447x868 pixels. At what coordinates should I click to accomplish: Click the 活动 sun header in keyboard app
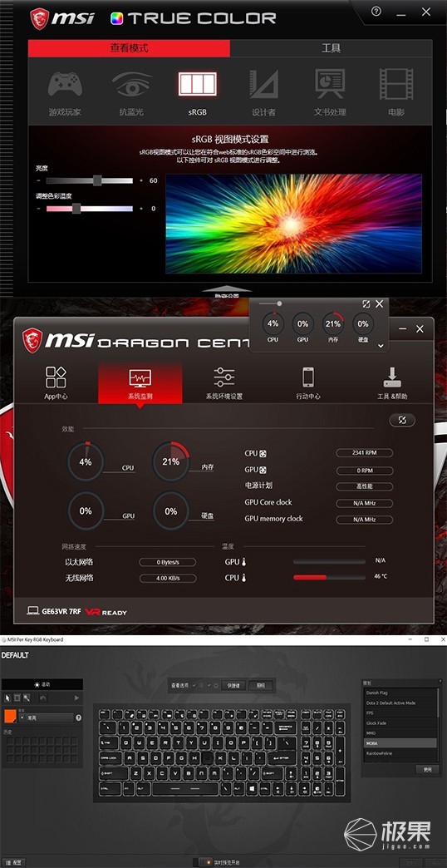click(x=42, y=684)
